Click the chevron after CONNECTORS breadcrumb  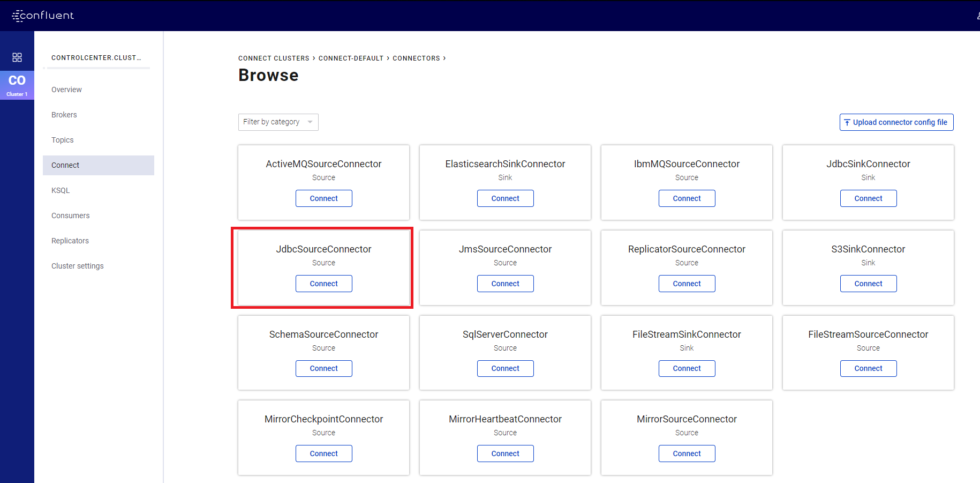pyautogui.click(x=444, y=58)
